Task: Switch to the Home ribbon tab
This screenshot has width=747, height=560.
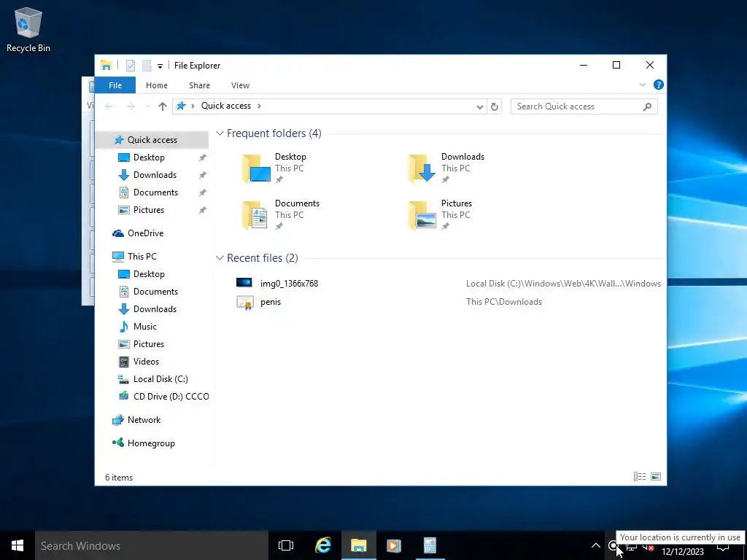Action: 157,85
